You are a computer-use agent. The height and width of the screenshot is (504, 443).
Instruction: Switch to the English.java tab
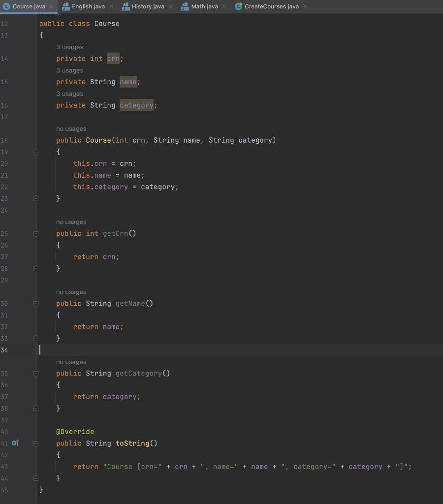click(88, 6)
